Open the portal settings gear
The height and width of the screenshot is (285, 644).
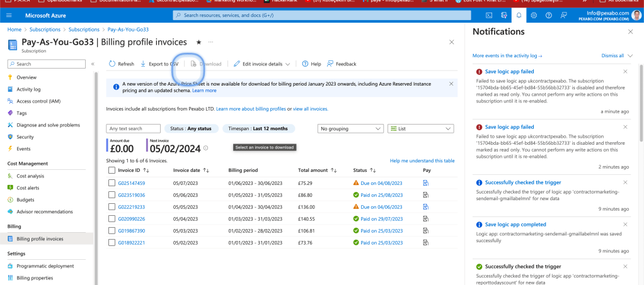point(534,16)
